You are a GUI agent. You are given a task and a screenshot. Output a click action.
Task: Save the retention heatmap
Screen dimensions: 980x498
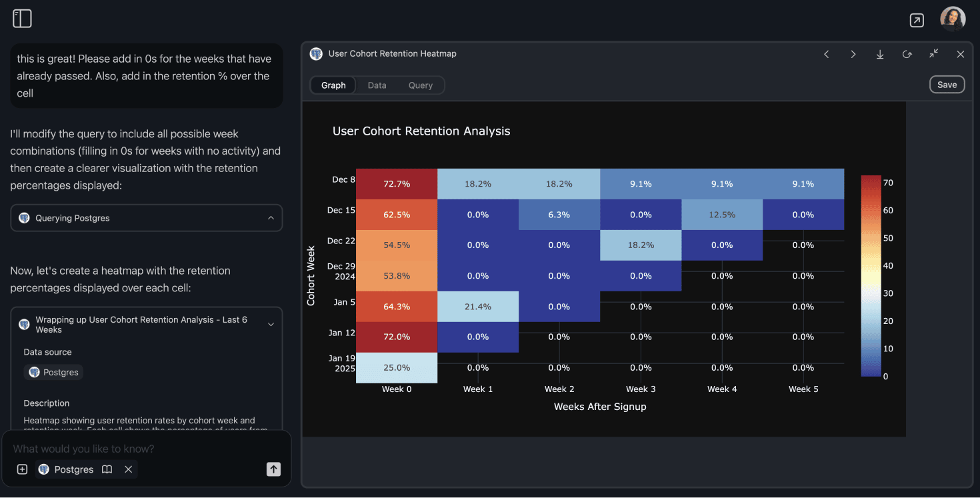tap(947, 84)
